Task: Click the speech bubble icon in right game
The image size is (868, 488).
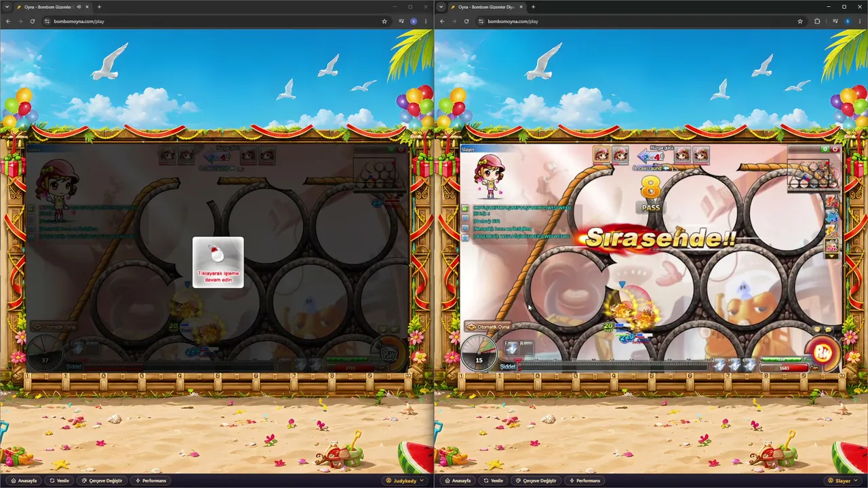Action: [x=829, y=329]
